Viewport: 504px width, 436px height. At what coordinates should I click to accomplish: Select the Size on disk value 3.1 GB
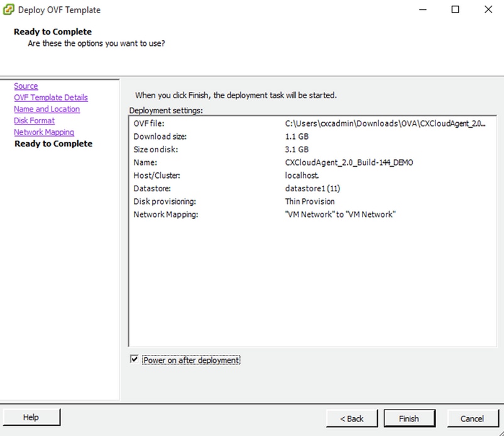[x=297, y=149]
